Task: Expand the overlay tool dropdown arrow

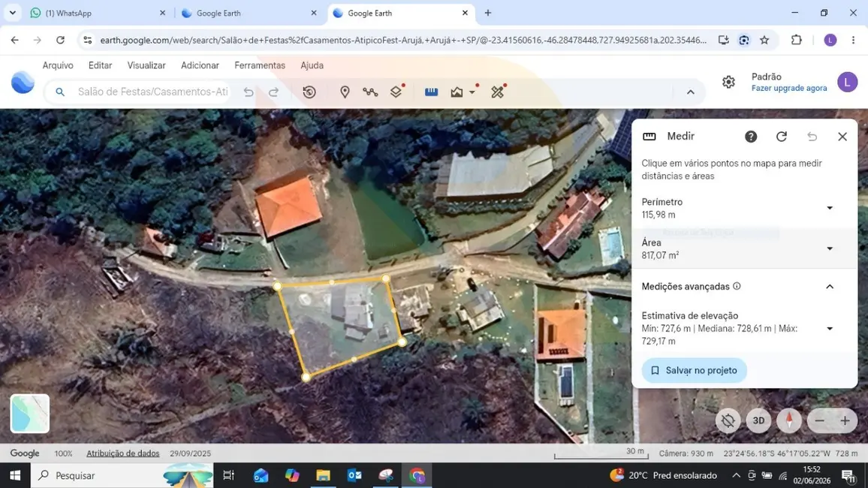Action: click(472, 92)
